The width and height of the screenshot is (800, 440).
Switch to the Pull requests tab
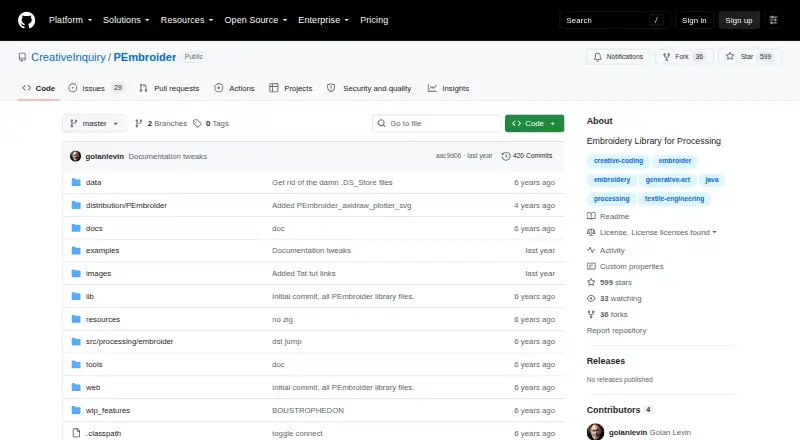click(x=169, y=88)
